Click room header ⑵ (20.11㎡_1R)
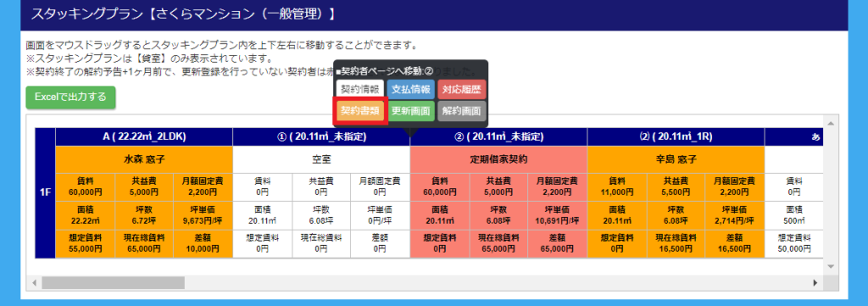868x306 pixels. coord(676,137)
